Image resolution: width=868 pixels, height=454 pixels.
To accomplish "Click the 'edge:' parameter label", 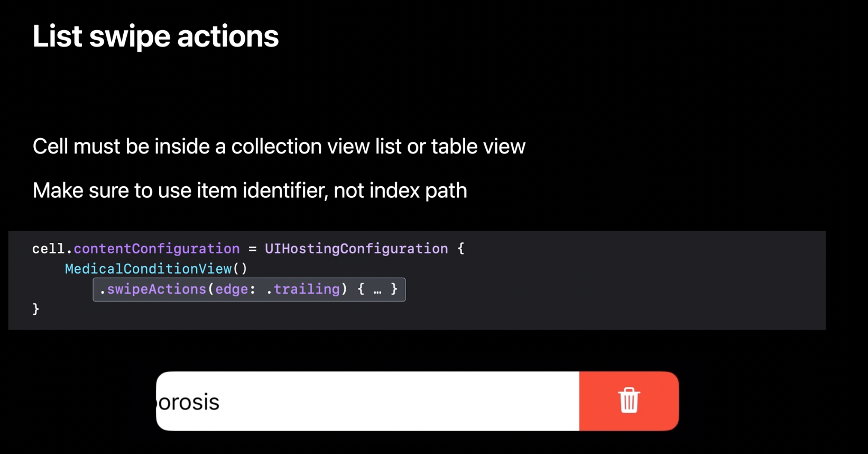I will 235,289.
